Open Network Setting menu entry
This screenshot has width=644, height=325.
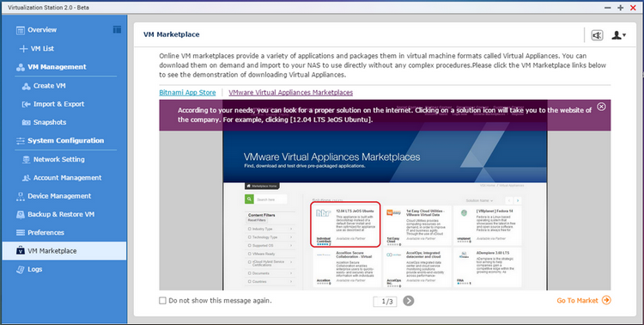(x=53, y=159)
